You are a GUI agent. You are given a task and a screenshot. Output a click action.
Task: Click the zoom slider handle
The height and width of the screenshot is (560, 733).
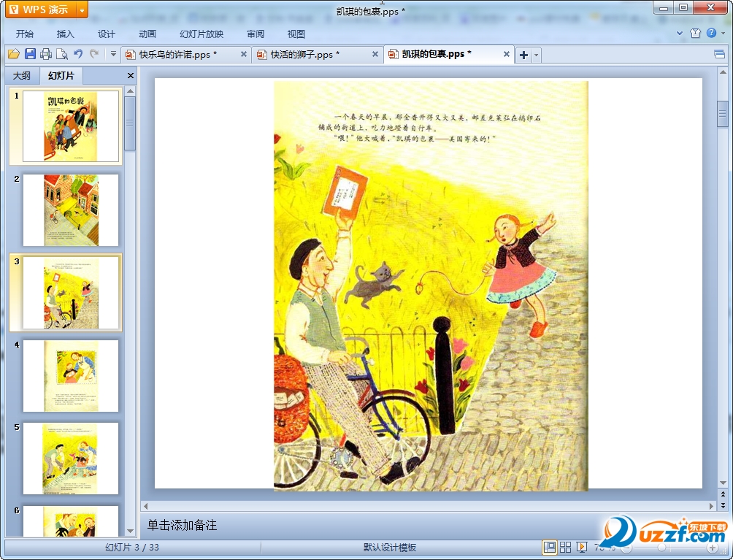click(661, 548)
